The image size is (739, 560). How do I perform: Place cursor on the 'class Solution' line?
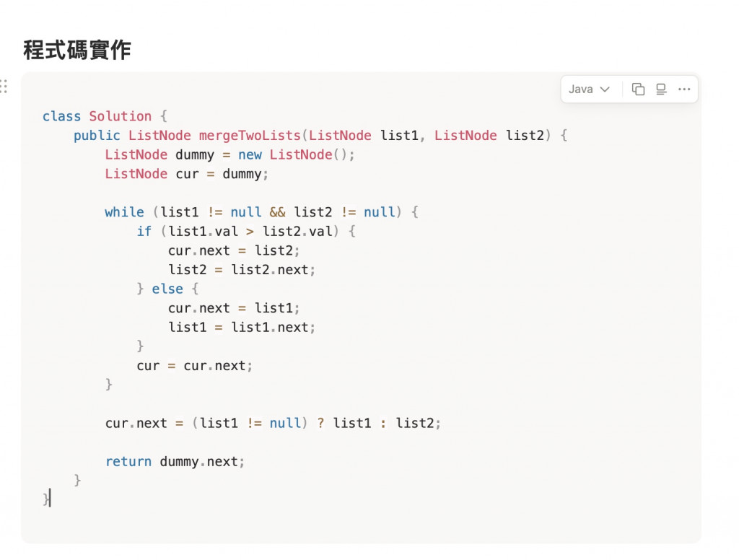click(x=105, y=116)
